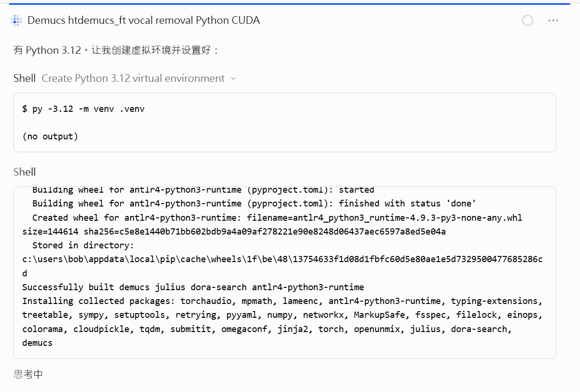Click the 'Successfully built demucs' output line

pos(193,287)
